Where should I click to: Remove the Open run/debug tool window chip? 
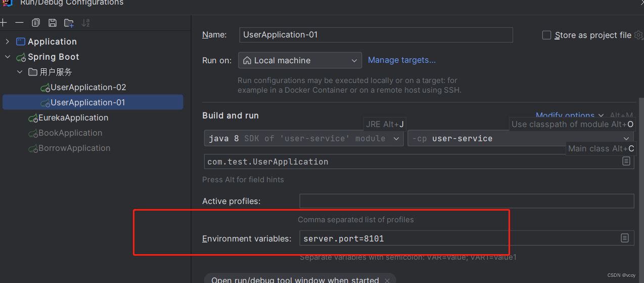(x=387, y=280)
